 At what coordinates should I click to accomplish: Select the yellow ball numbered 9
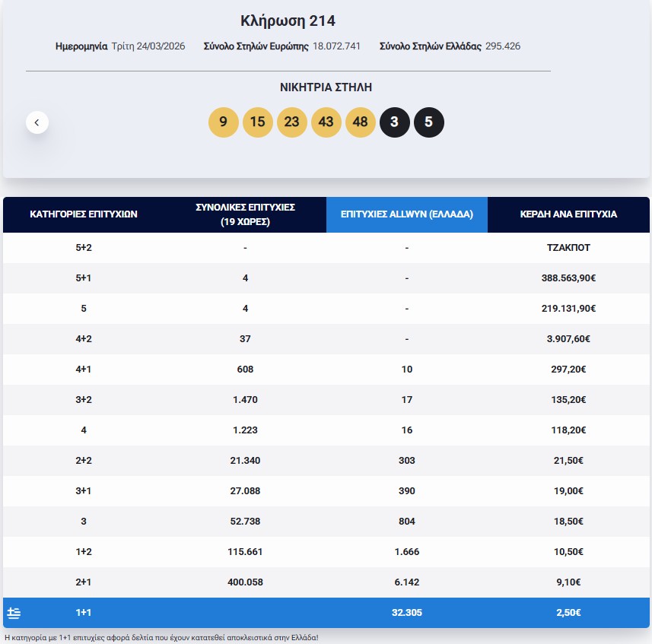coord(224,122)
